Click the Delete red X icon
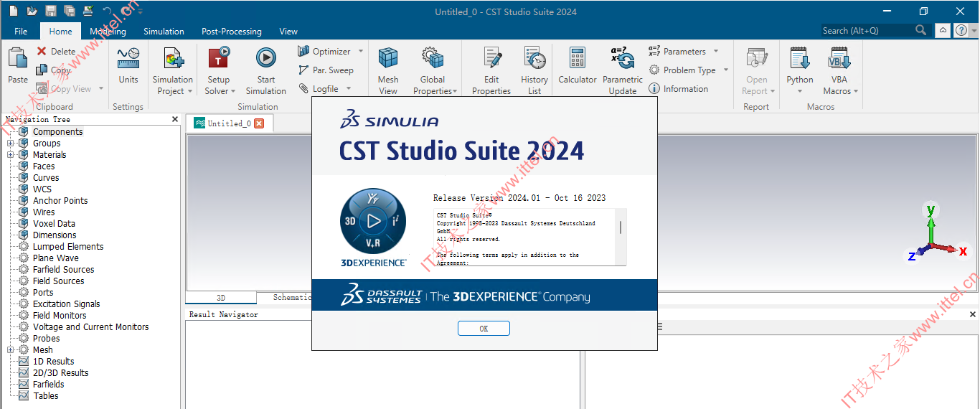980x409 pixels. pos(42,52)
